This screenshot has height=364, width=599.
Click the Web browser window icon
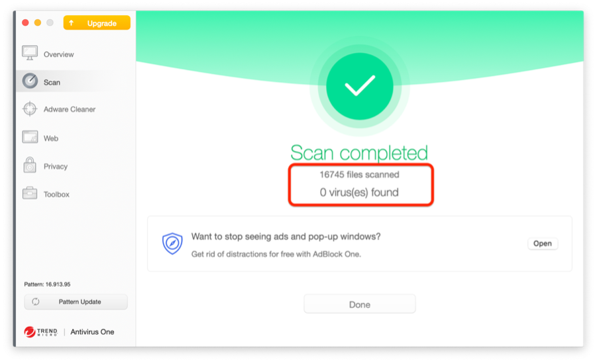[x=30, y=137]
